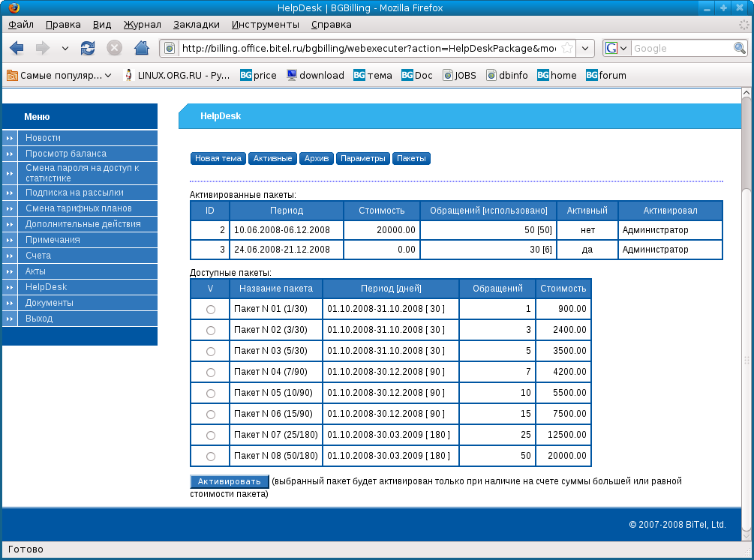Click the reload page icon
The height and width of the screenshot is (560, 754).
(x=89, y=48)
